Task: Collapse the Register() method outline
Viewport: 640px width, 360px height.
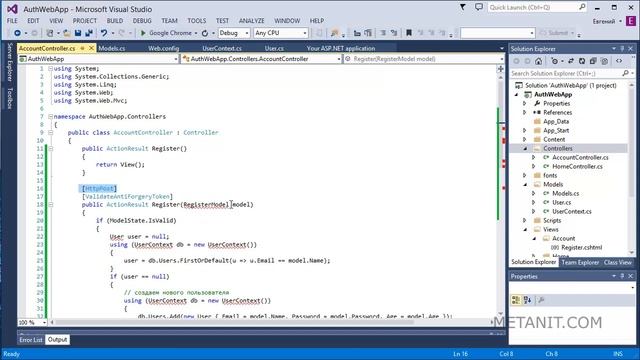Action: pos(51,149)
